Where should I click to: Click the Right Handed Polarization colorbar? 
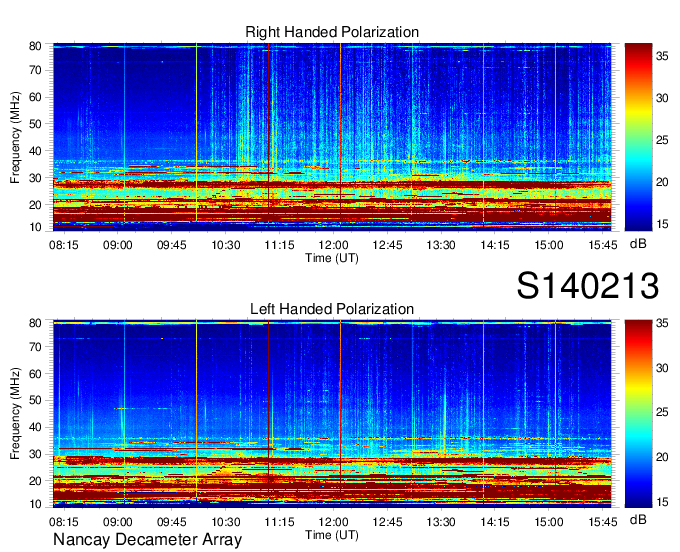point(638,137)
